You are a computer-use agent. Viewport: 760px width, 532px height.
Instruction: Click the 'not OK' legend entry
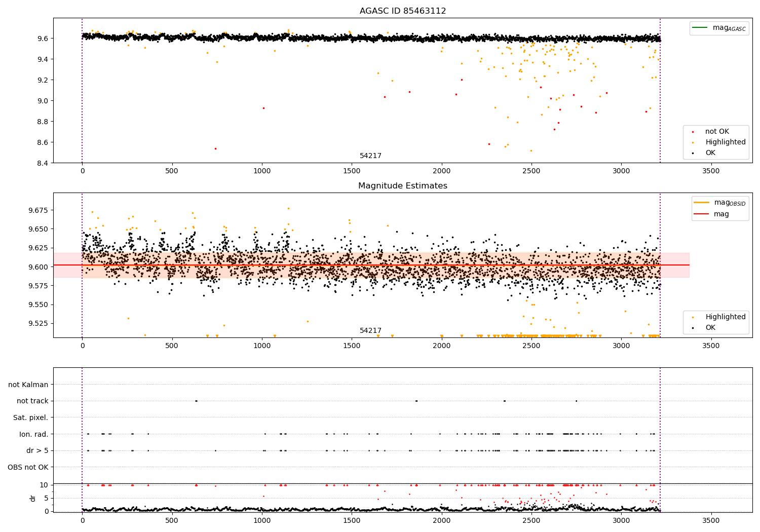717,132
